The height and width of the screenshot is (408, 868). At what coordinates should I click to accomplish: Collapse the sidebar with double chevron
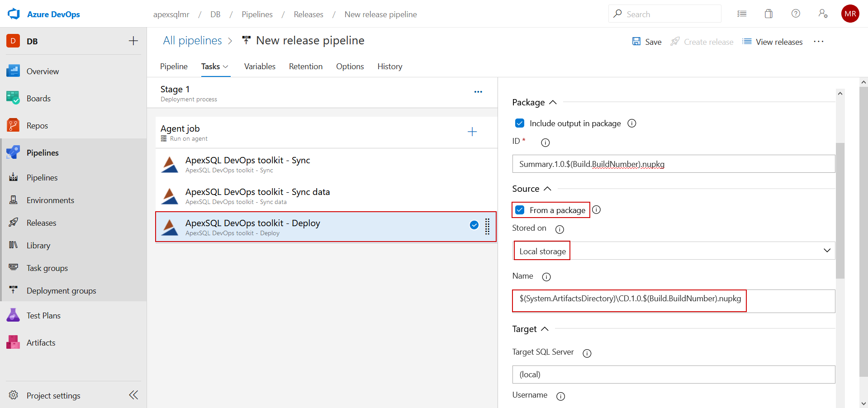pyautogui.click(x=133, y=395)
